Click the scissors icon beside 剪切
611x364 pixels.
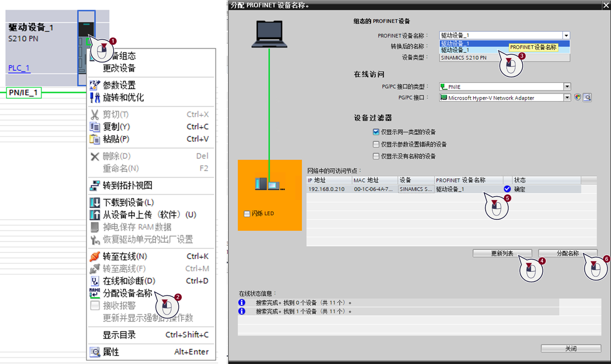(x=95, y=114)
